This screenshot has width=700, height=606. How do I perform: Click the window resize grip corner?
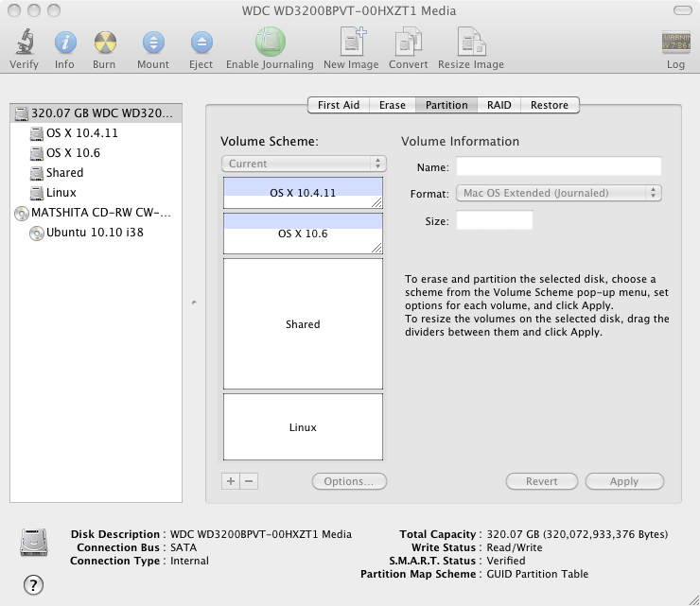coord(693,599)
